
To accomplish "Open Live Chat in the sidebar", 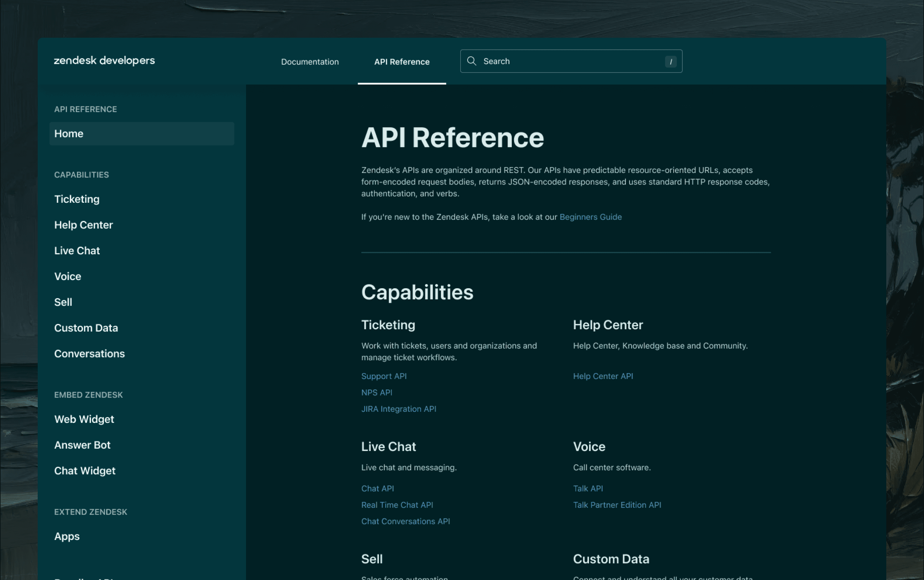I will click(77, 251).
